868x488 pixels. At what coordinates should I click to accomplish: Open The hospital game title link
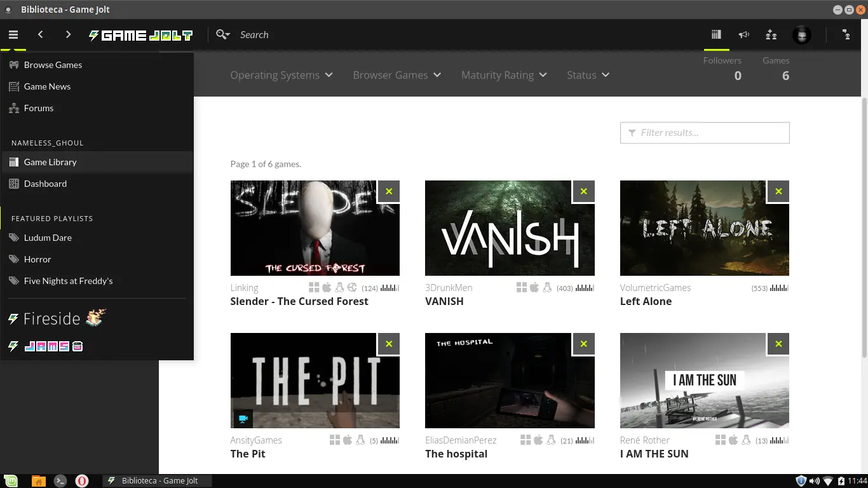[x=456, y=454]
